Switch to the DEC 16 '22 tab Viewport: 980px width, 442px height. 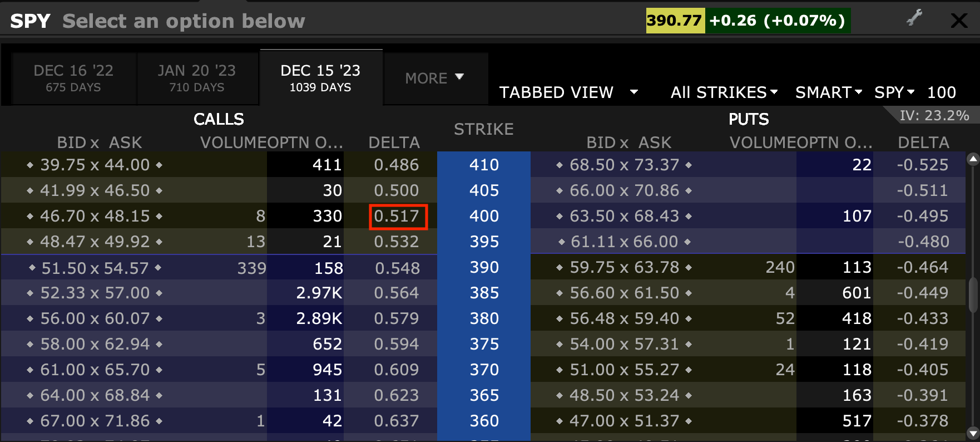[x=74, y=78]
